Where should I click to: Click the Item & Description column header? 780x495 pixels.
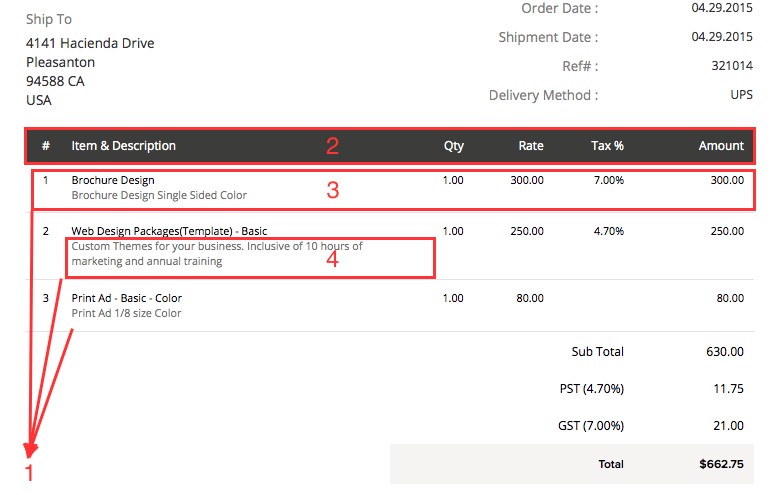[123, 146]
